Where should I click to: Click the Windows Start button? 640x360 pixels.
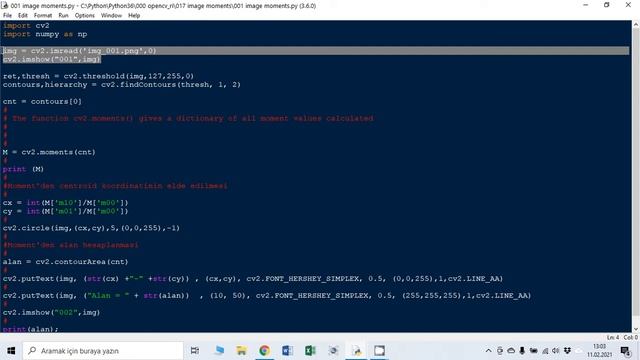(11, 351)
